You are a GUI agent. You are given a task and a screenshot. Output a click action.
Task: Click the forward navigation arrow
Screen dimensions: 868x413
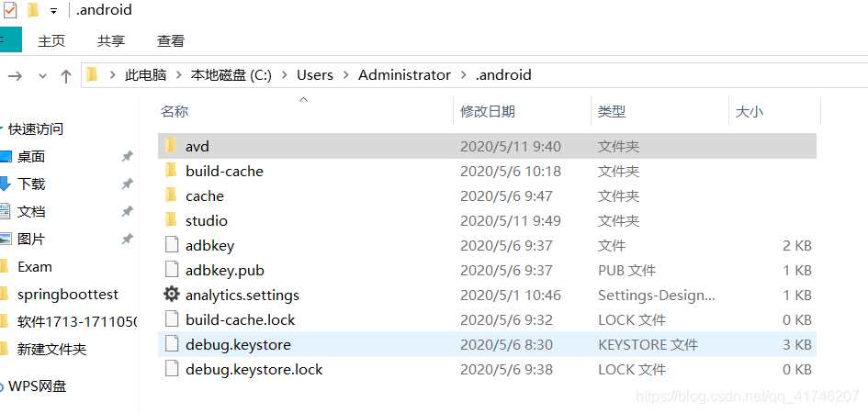coord(17,76)
